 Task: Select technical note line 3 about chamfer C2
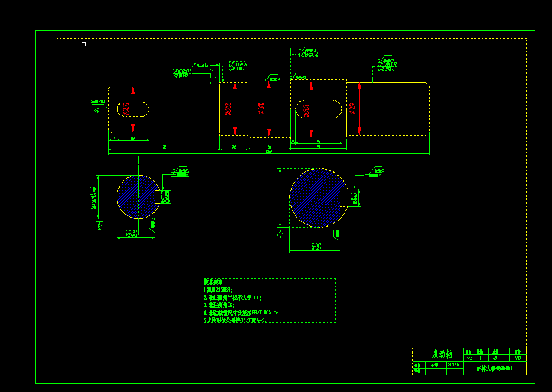pyautogui.click(x=219, y=305)
